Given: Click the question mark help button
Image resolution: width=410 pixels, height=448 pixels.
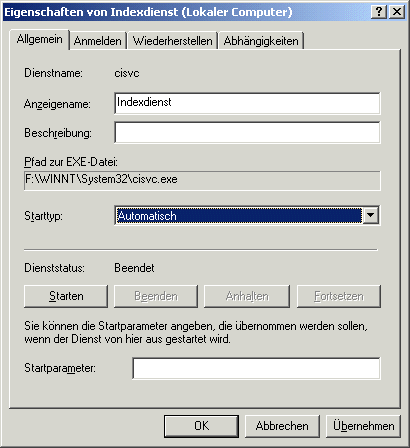Looking at the screenshot, I should click(379, 12).
